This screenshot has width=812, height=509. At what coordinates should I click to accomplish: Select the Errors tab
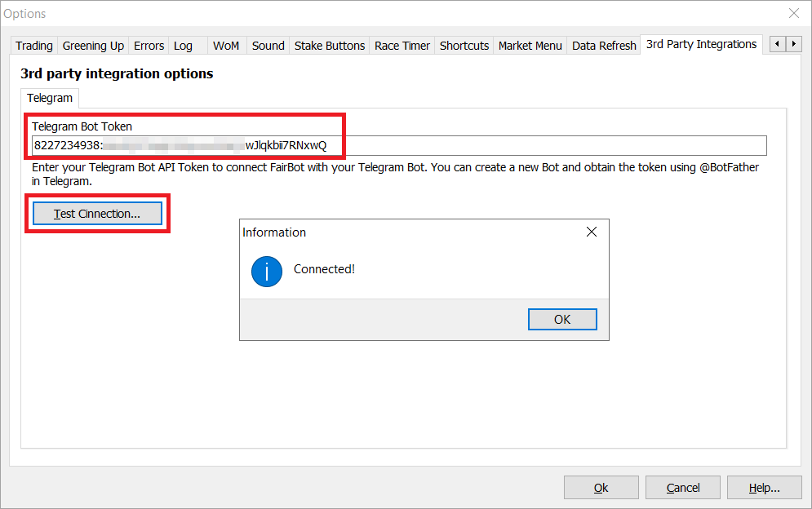click(x=149, y=46)
